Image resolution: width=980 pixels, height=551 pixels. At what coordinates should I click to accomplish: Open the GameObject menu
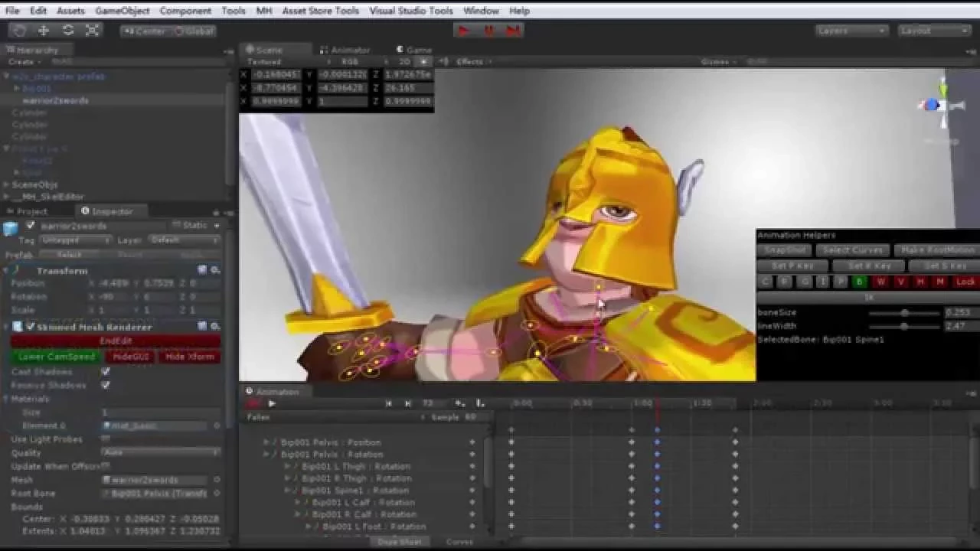click(122, 11)
